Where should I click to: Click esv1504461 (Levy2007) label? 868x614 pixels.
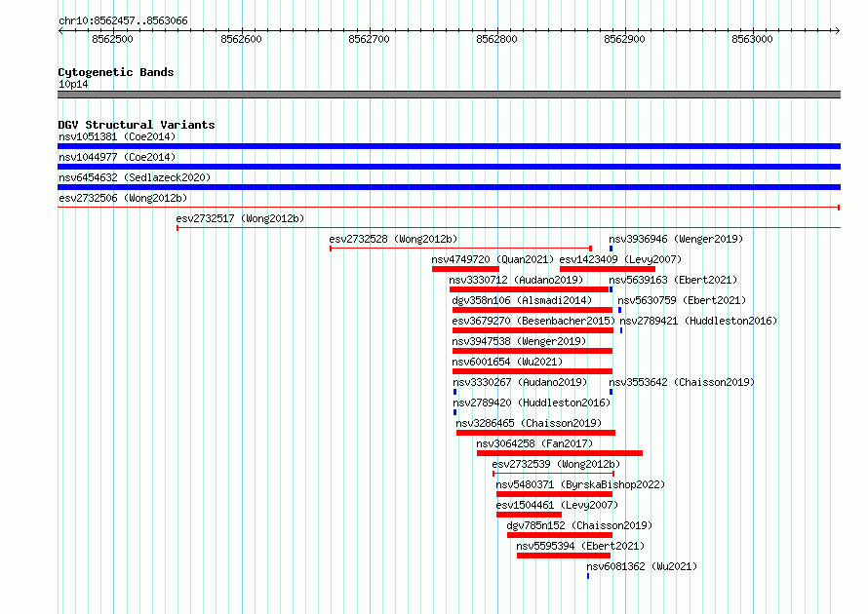(557, 505)
